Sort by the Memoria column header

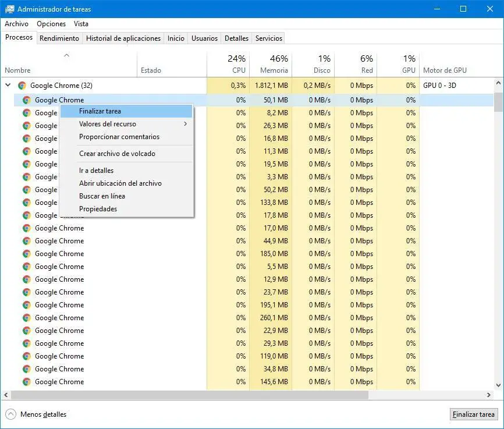click(271, 64)
